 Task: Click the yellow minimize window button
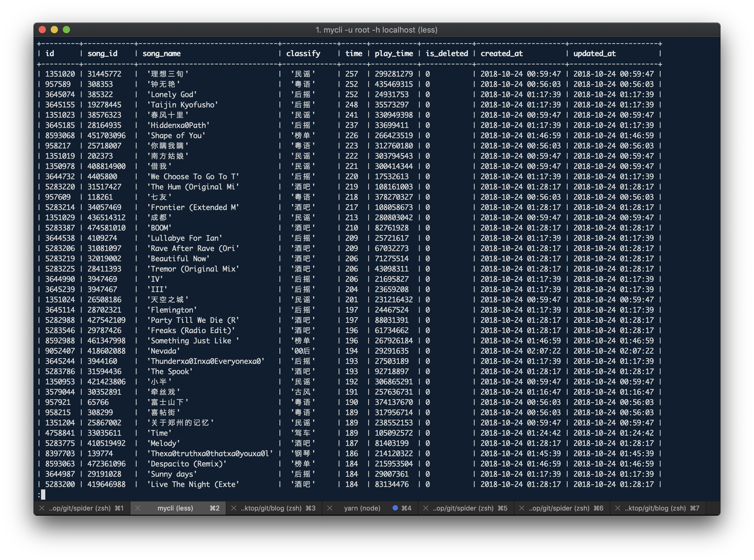tap(54, 30)
